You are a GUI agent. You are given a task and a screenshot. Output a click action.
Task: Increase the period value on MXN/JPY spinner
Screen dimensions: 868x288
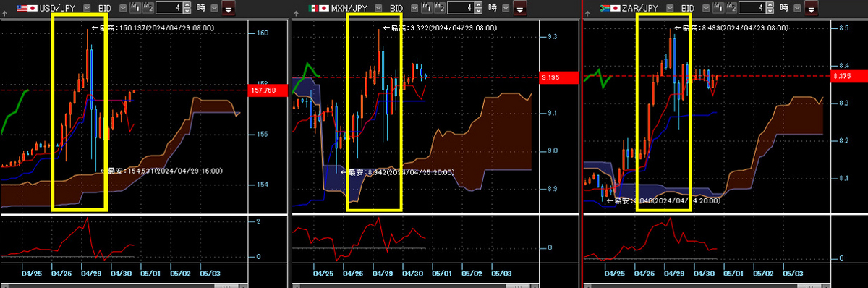tap(479, 5)
